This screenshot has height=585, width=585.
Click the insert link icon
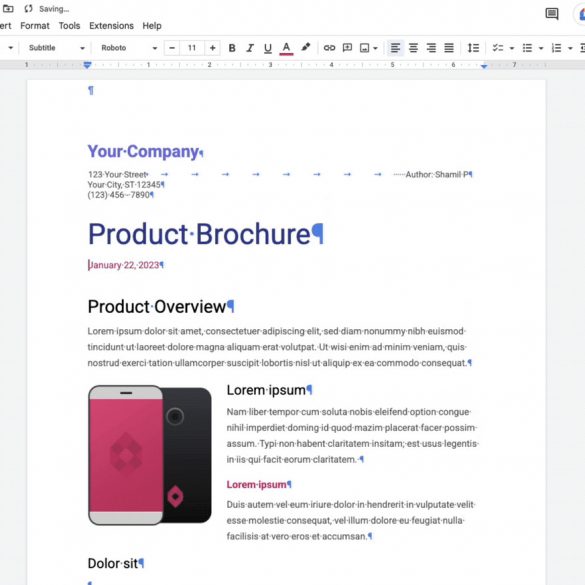click(x=329, y=48)
